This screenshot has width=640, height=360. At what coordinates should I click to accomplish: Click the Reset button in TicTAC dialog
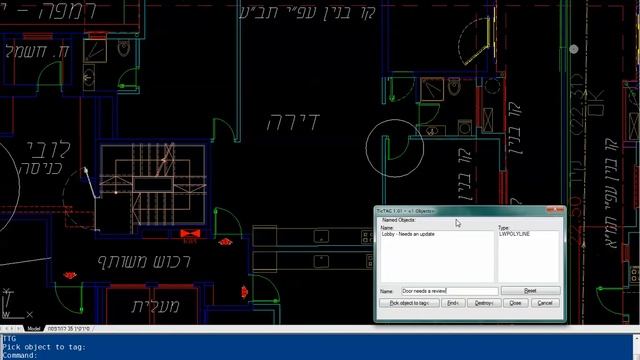pyautogui.click(x=530, y=291)
